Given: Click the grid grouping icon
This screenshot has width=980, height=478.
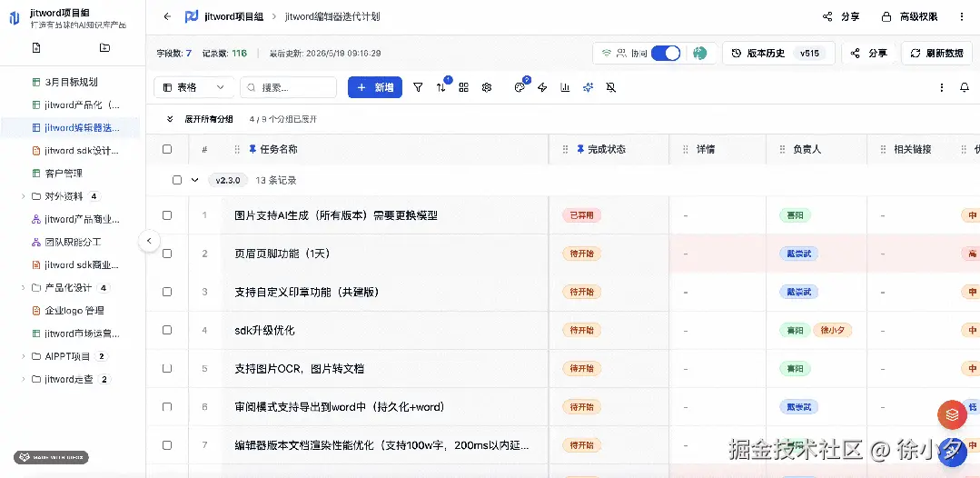Looking at the screenshot, I should pyautogui.click(x=464, y=87).
